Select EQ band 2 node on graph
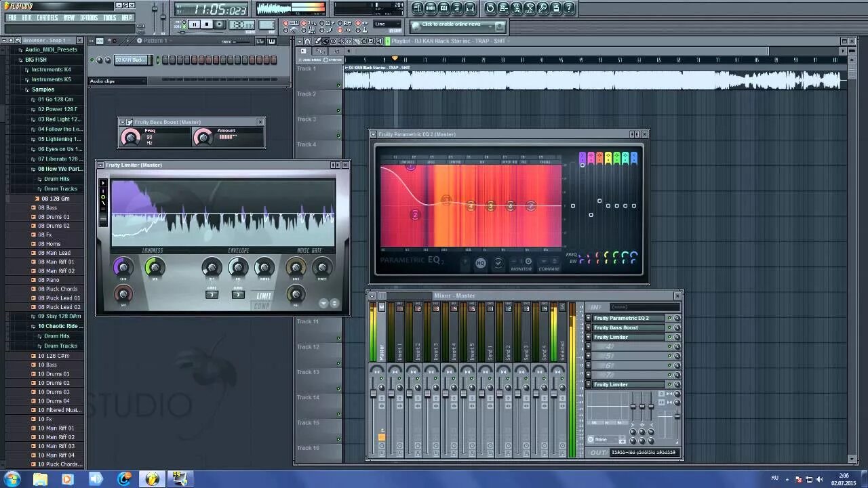Viewport: 868px width, 488px height. (x=415, y=215)
